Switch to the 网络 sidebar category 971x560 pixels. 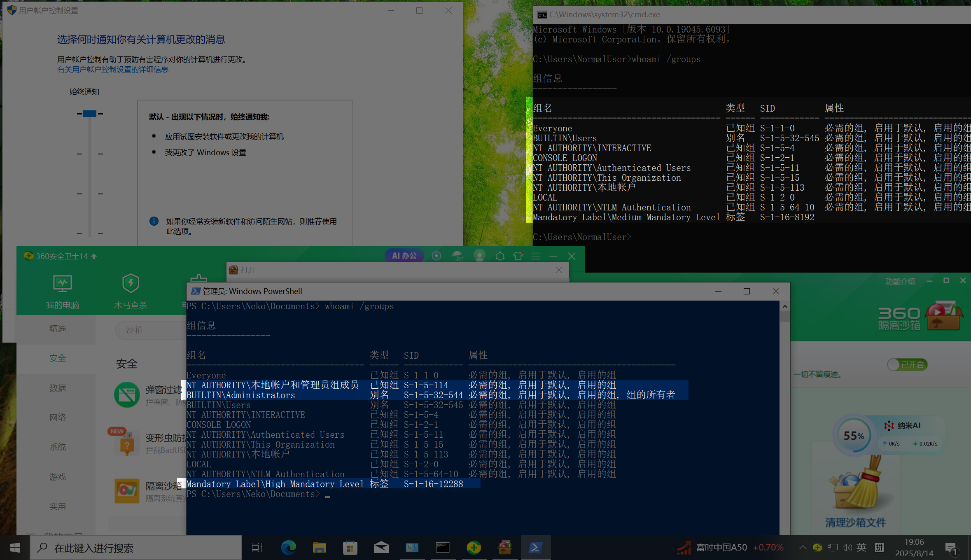(58, 418)
